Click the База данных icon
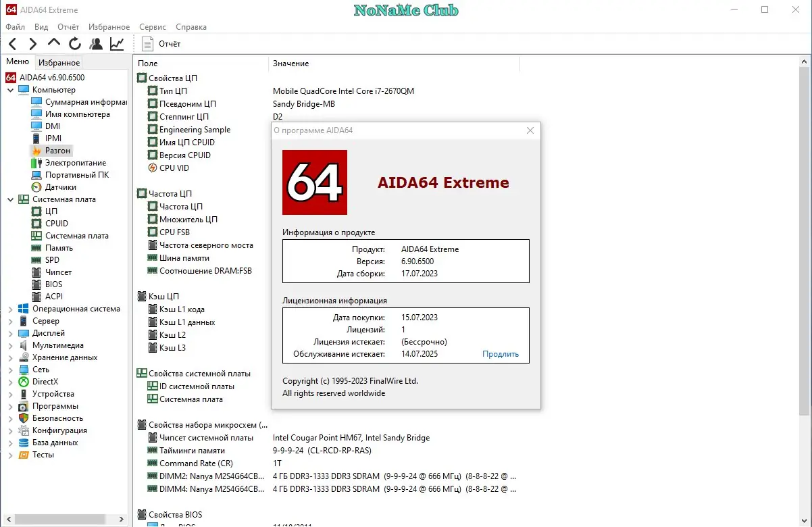The width and height of the screenshot is (812, 527). (x=24, y=443)
